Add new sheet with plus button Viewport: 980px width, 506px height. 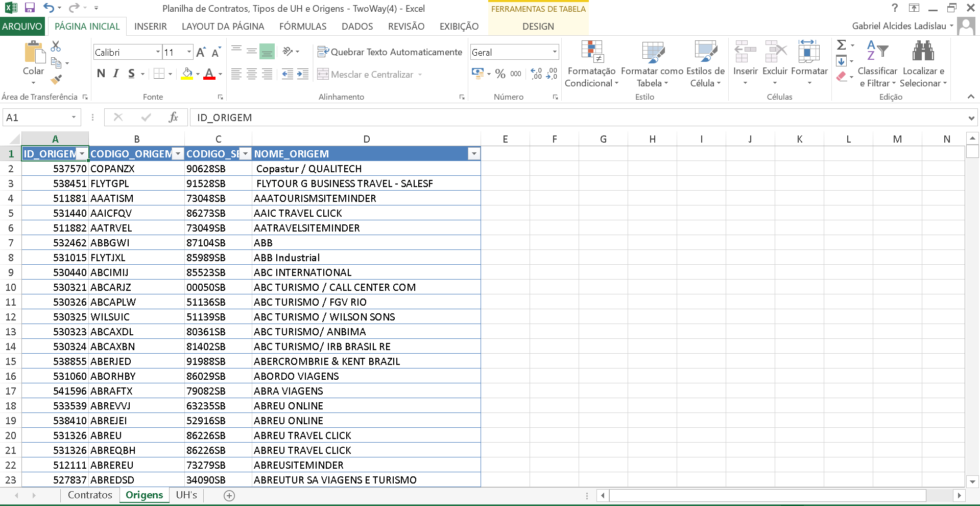tap(229, 495)
